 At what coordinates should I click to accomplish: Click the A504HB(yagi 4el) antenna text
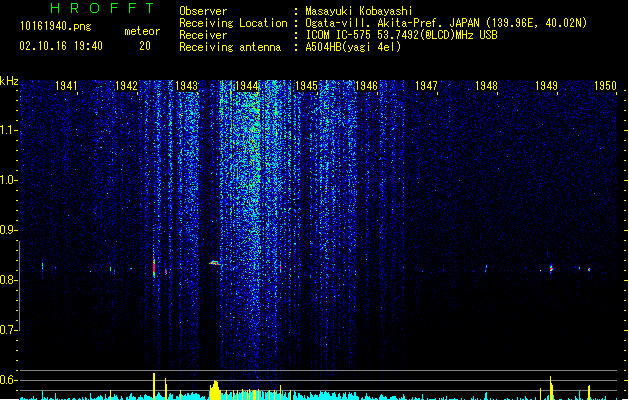(x=353, y=47)
